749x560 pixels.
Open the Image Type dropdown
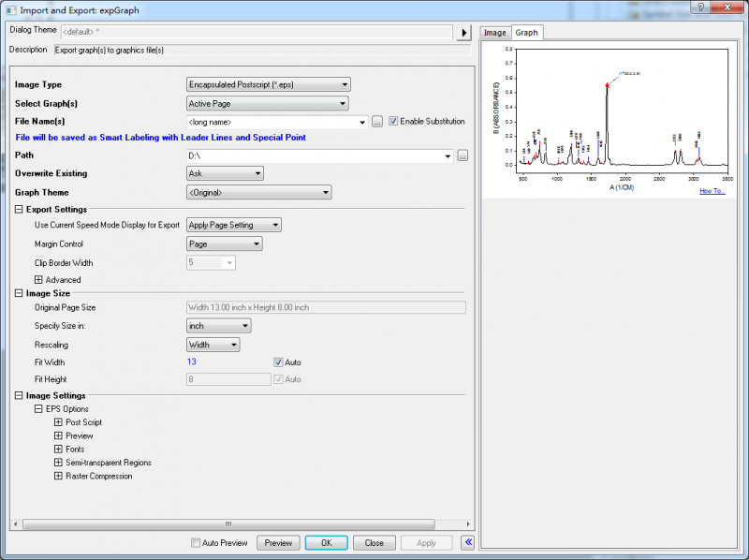(269, 84)
